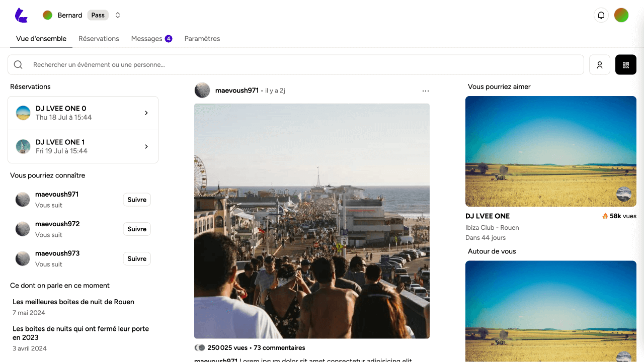Open the user profile avatar top right
Viewport: 644px width, 362px height.
[621, 15]
